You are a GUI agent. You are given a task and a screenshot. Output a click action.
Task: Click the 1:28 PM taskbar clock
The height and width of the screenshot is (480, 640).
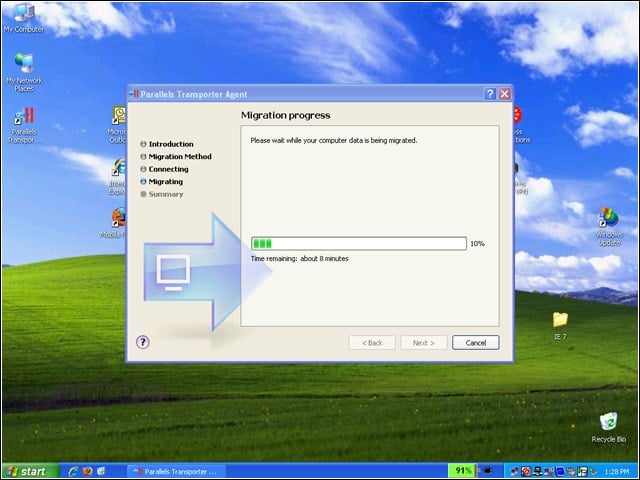(617, 471)
